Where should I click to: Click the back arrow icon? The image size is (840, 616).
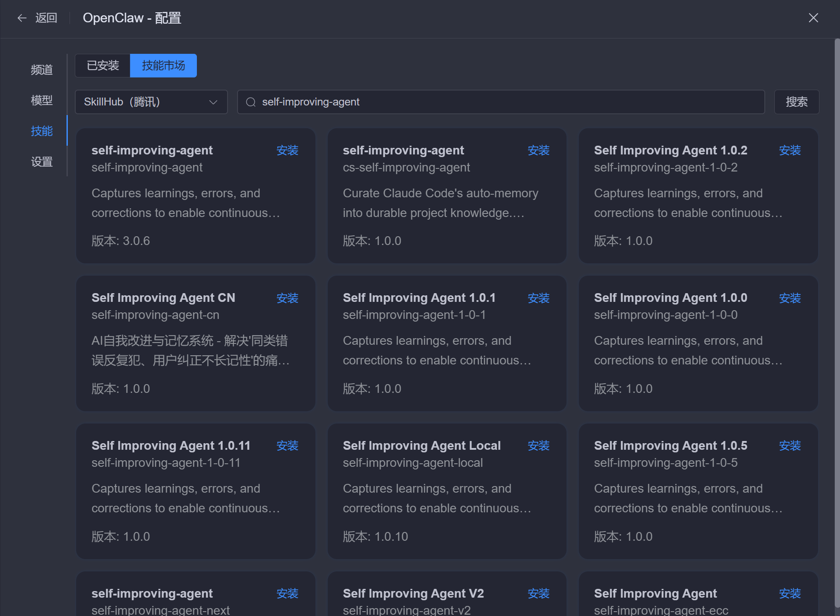coord(22,18)
